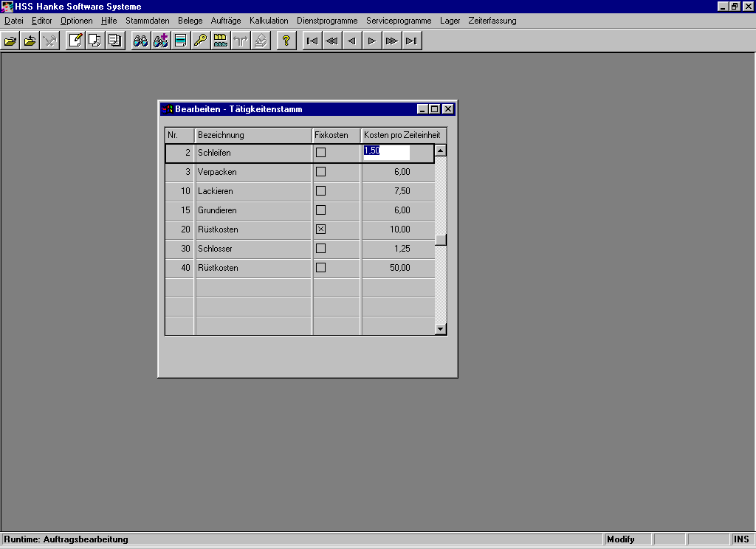Enable Fixkosten checkbox for Schleifen
The image size is (756, 549).
[x=320, y=153]
